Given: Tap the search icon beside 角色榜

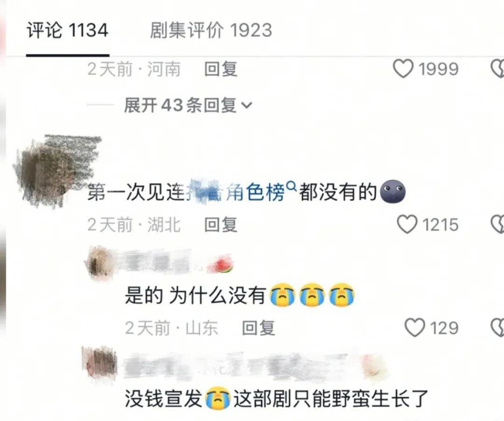Looking at the screenshot, I should (291, 186).
